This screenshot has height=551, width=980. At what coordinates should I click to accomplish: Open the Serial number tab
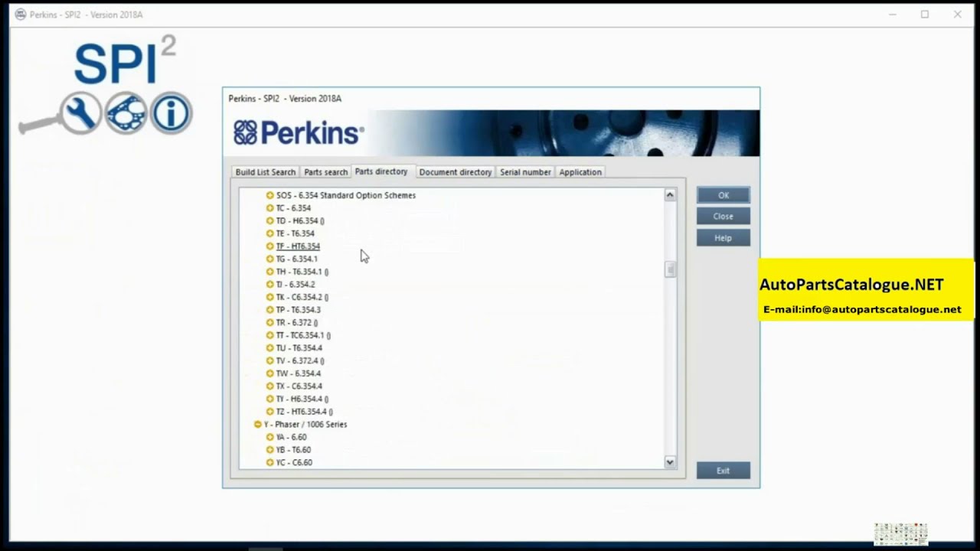[525, 172]
